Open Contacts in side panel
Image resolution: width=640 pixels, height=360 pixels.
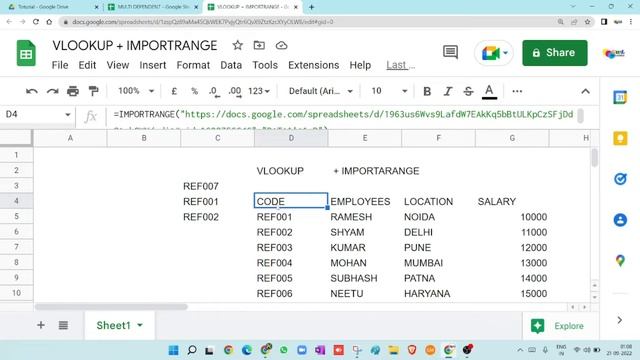click(620, 220)
